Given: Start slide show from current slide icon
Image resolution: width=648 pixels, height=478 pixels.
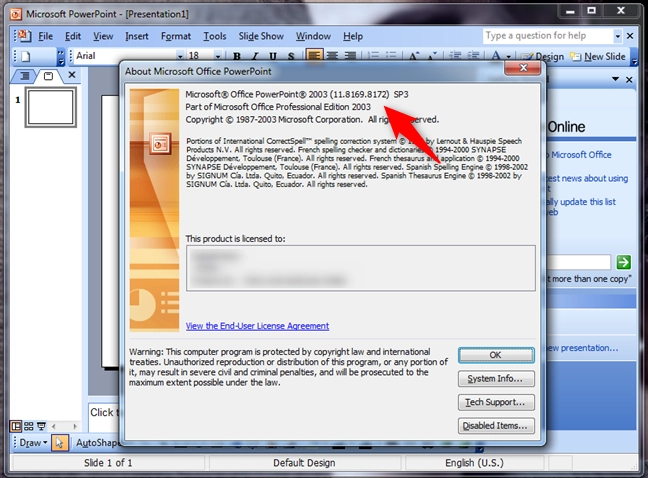Looking at the screenshot, I should click(41, 426).
